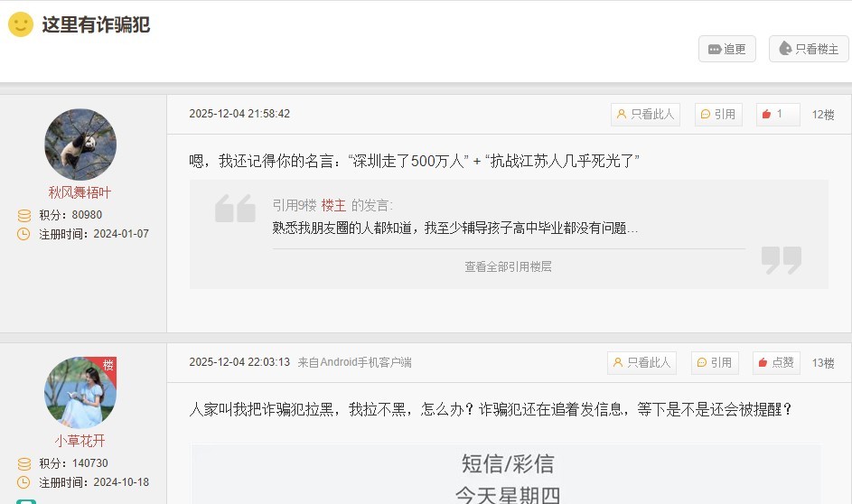Quote the floor 12 post with 引用
Screen dimensions: 852x504
717,114
